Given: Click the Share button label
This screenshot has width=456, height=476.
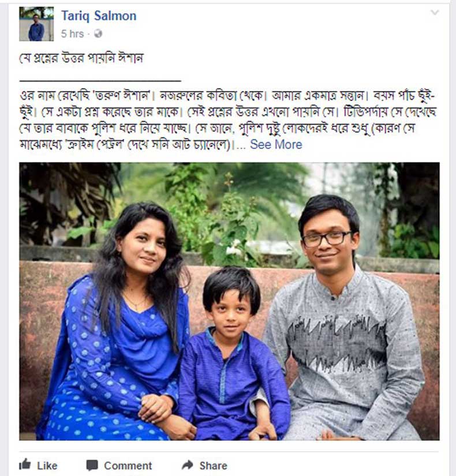Looking at the screenshot, I should (213, 466).
